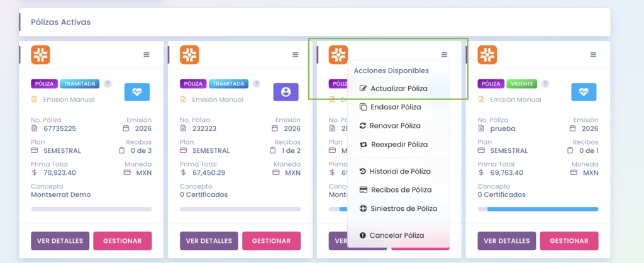Open Recibos de Póliza from menu

(x=398, y=190)
